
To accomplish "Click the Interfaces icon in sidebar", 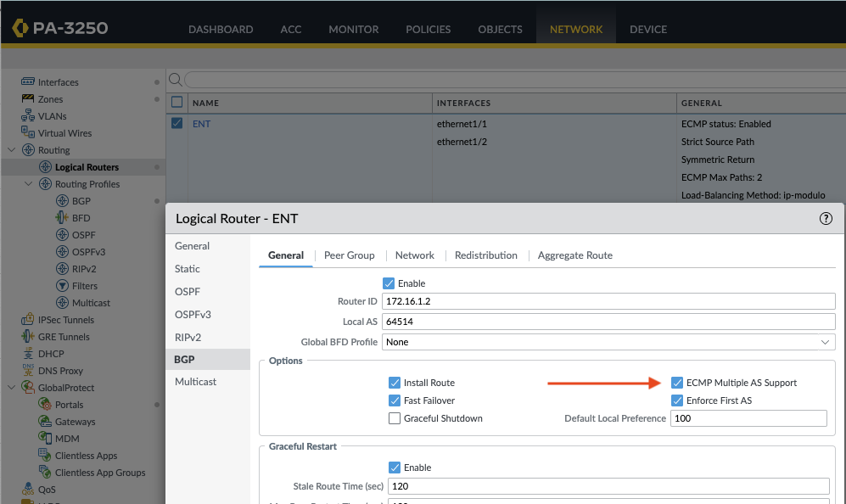I will 28,82.
